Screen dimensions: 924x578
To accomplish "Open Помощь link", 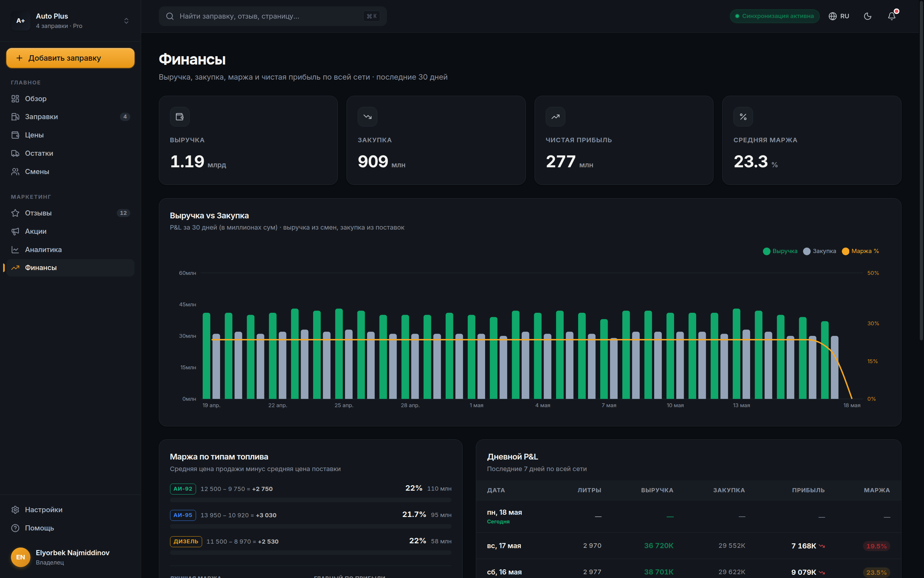I will point(70,528).
